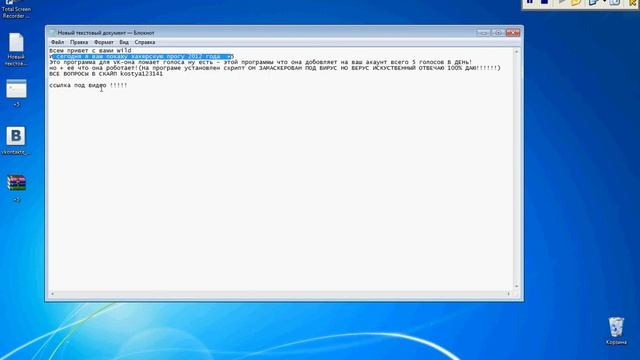Select the Total Screen Recorder desktop shortcut
Screen dimensions: 640x360
[x=16, y=10]
